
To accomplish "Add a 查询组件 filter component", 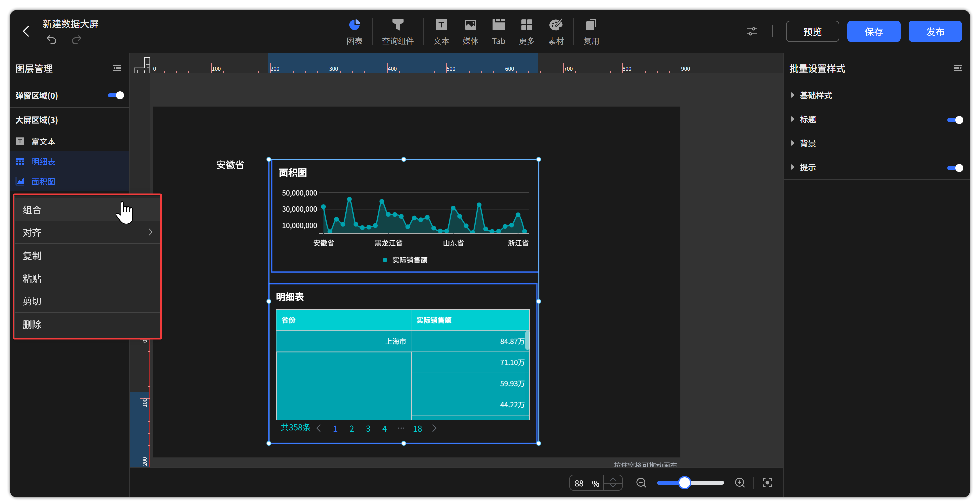I will 398,32.
